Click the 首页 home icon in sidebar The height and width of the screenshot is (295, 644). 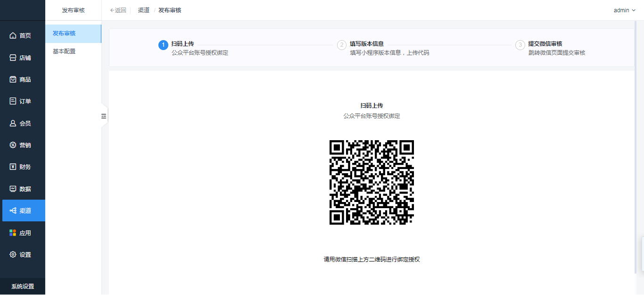pyautogui.click(x=13, y=35)
